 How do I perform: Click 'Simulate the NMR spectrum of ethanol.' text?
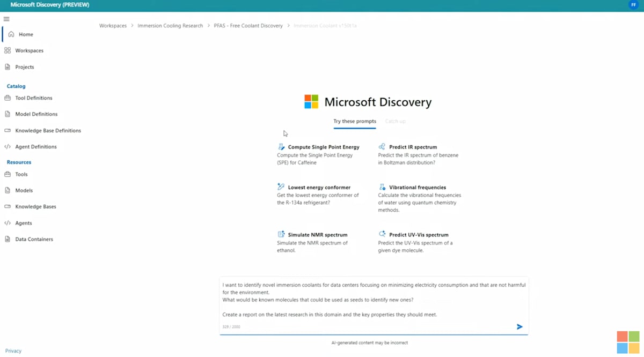[312, 247]
